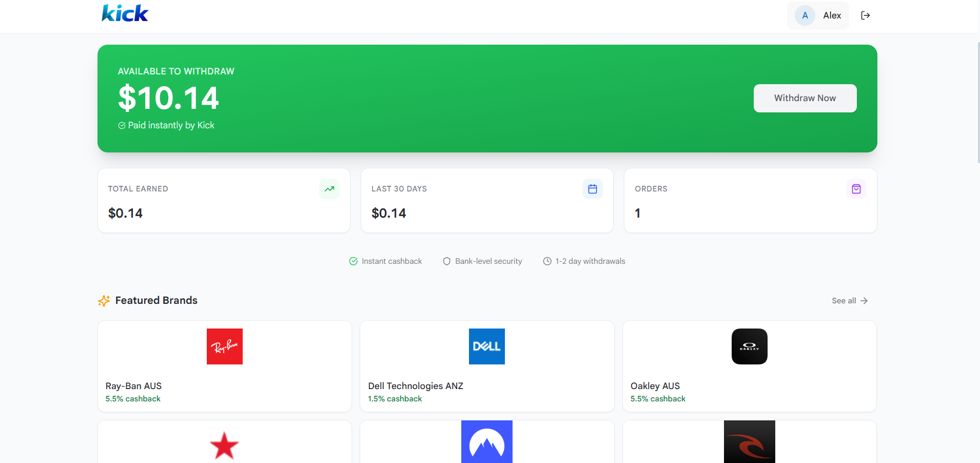
Task: Open the Oakley AUS brand name
Action: 655,386
